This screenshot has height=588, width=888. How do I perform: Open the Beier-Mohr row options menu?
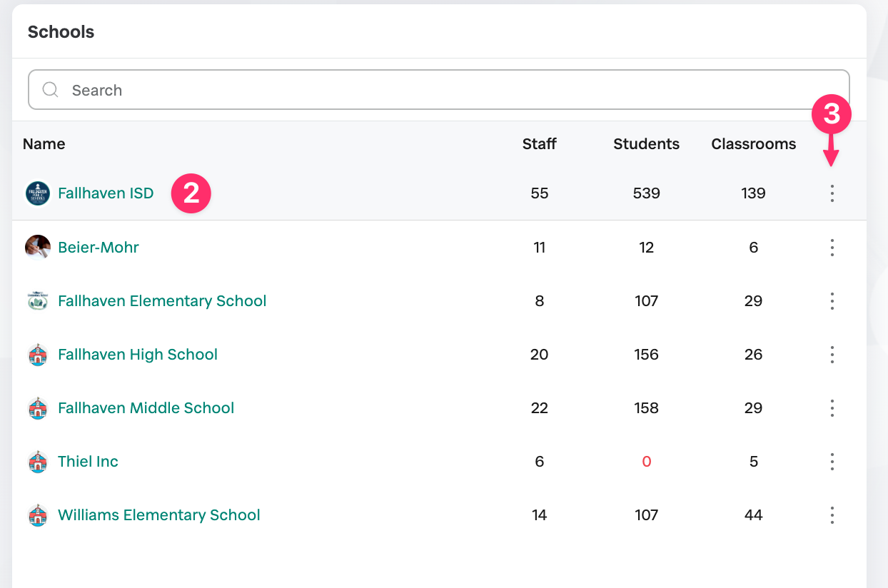pyautogui.click(x=832, y=248)
